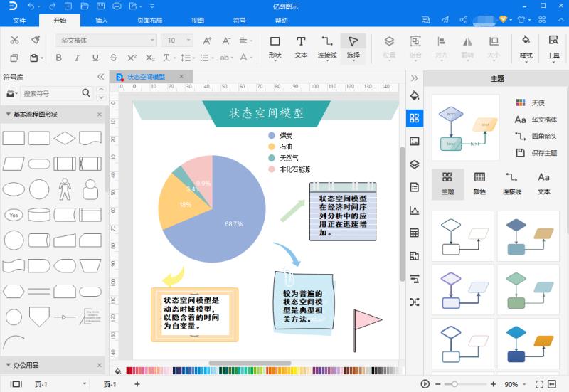Toggle italic text formatting
569x392 pixels.
tap(77, 58)
